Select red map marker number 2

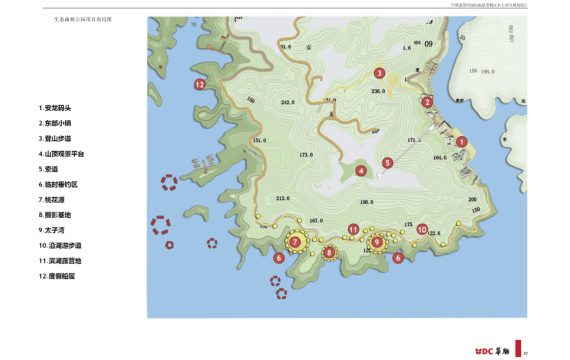coord(427,103)
